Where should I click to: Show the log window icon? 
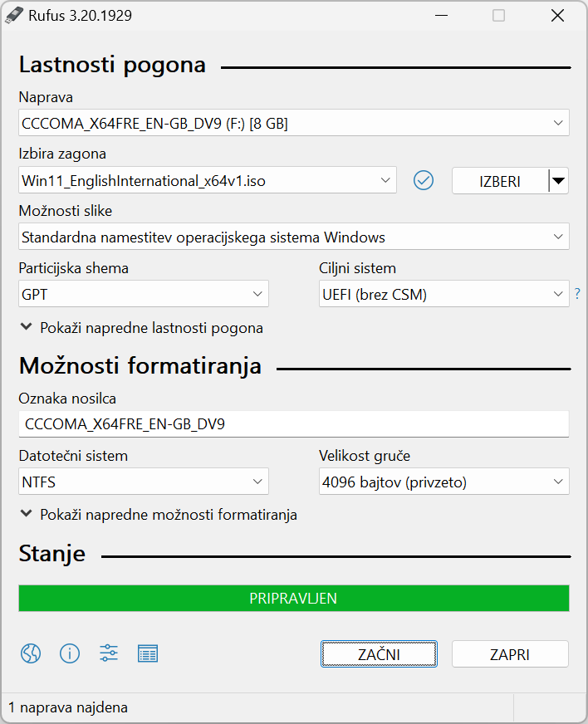point(148,653)
